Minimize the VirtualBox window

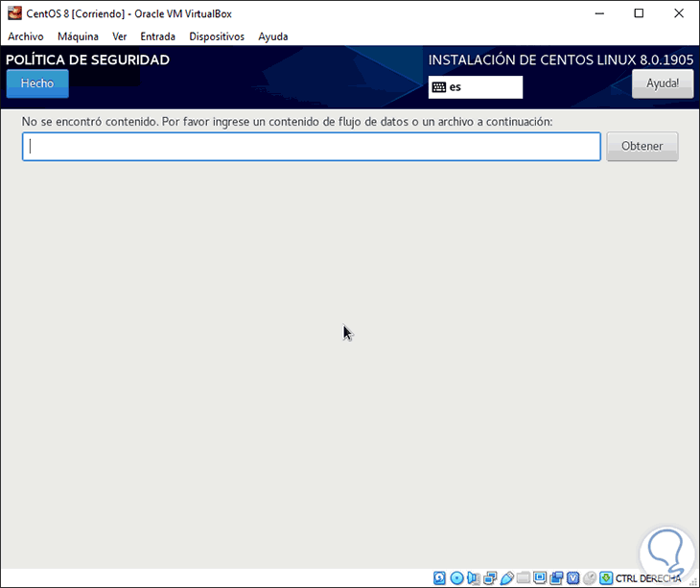(x=599, y=13)
